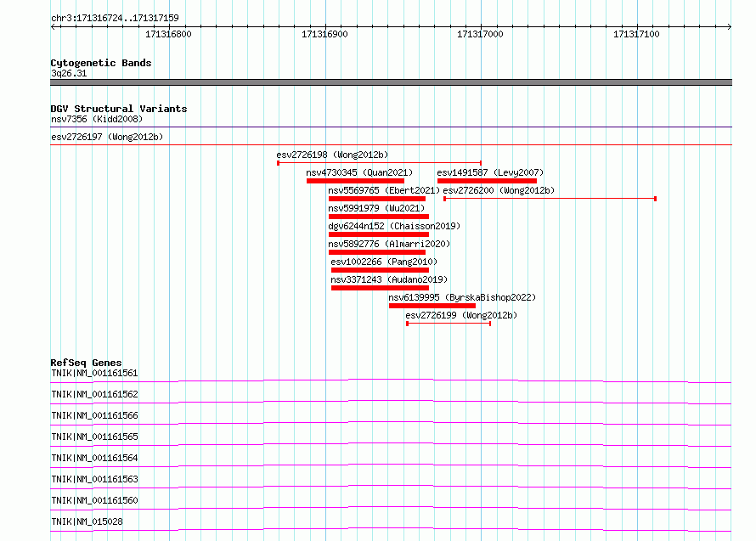Select the nsv5569765 (Ebert2021) variant label

pyautogui.click(x=384, y=190)
